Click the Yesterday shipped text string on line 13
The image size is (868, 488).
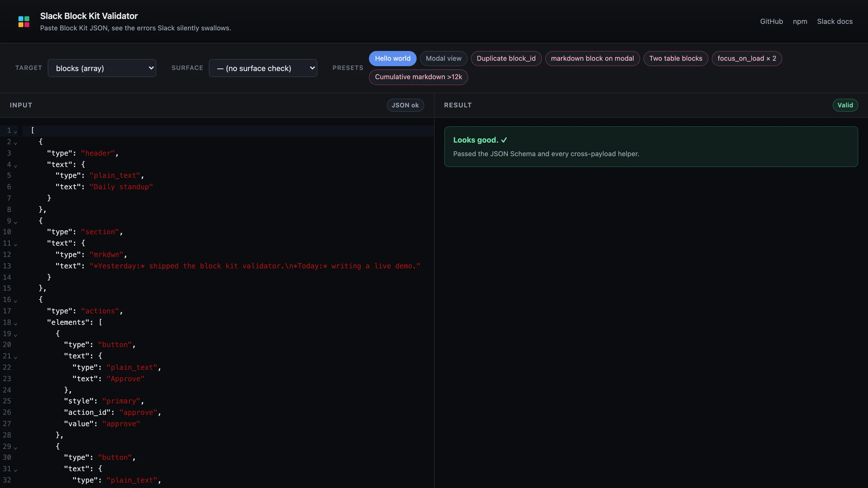click(x=255, y=266)
